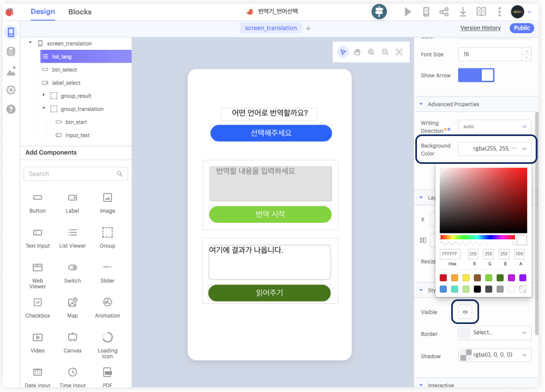Add the Switch component

(72, 273)
